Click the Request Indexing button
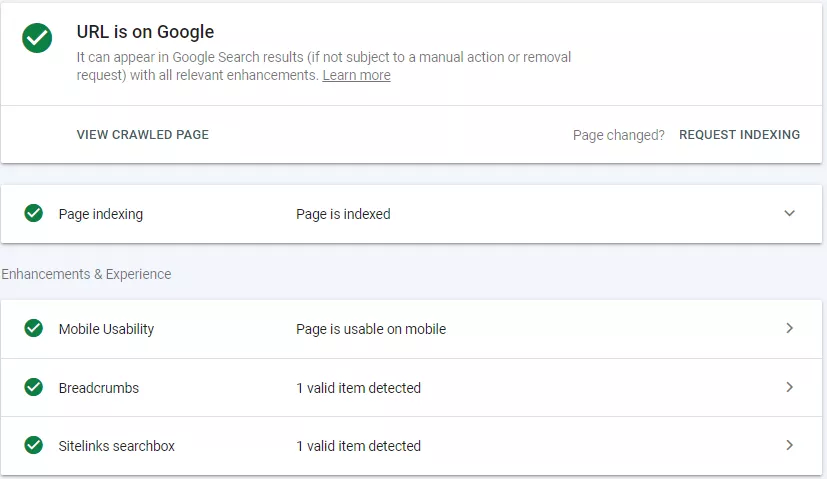This screenshot has height=480, width=828. tap(739, 135)
